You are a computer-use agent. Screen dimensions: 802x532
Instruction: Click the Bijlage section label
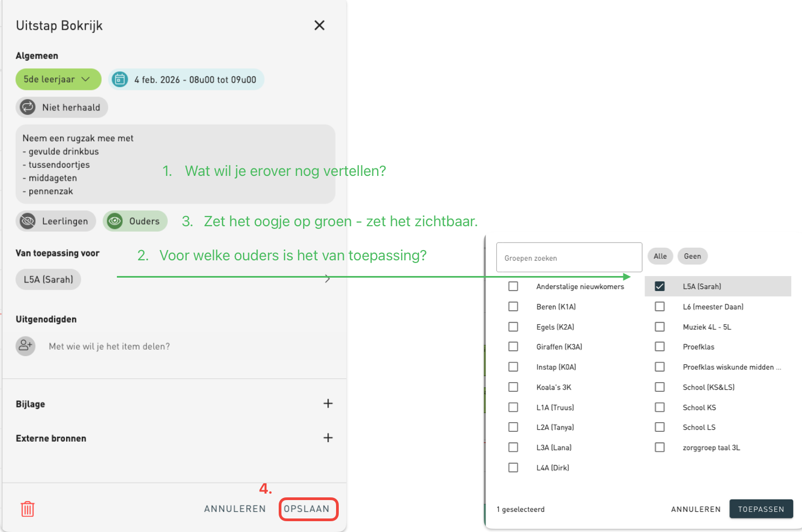[x=30, y=404]
